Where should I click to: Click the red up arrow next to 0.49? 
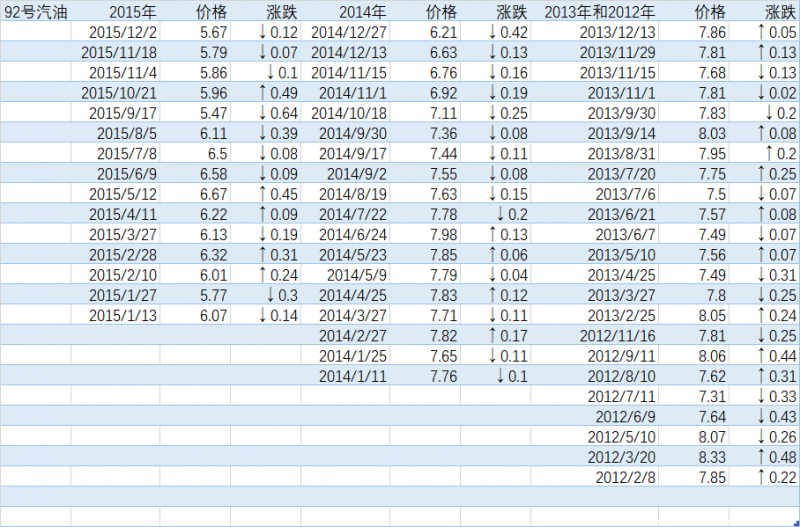click(x=262, y=92)
